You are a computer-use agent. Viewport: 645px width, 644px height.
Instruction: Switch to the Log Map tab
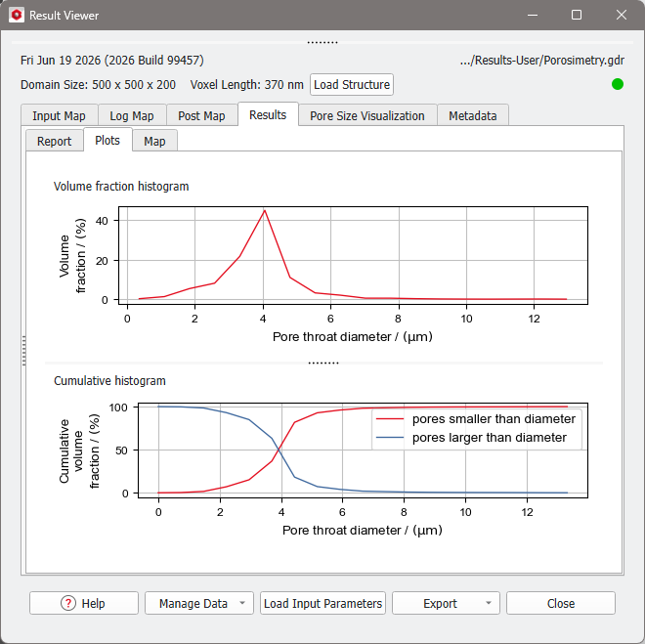[132, 115]
